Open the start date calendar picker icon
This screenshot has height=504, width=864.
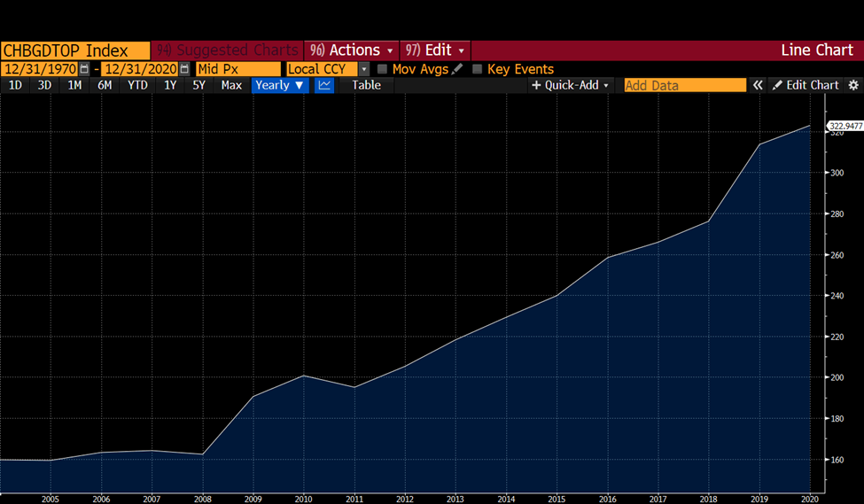coord(84,69)
